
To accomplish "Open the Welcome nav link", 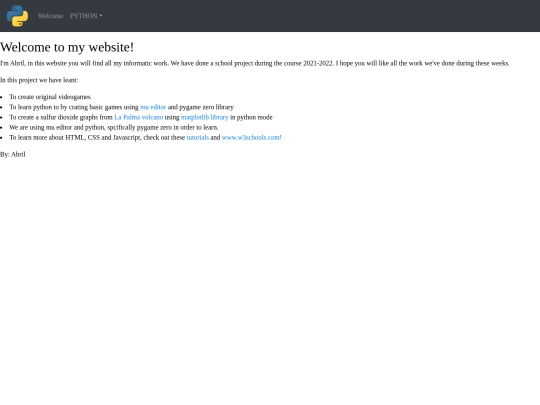I will 51,16.
